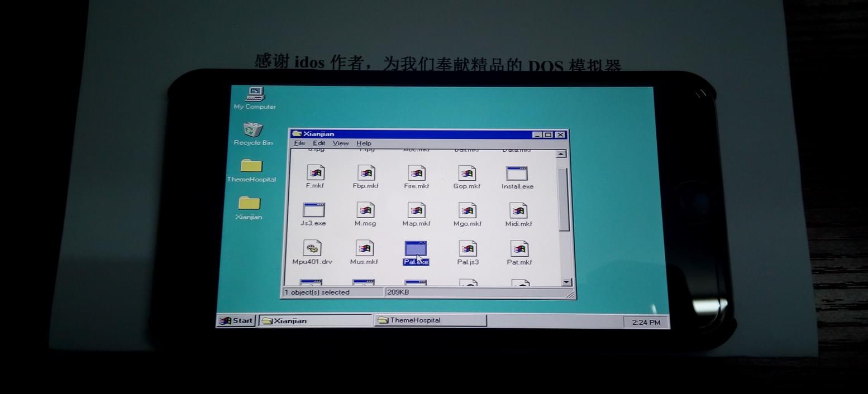Screen dimensions: 868x394
Task: Click the "1 object(s) selected" status text
Action: pos(317,292)
